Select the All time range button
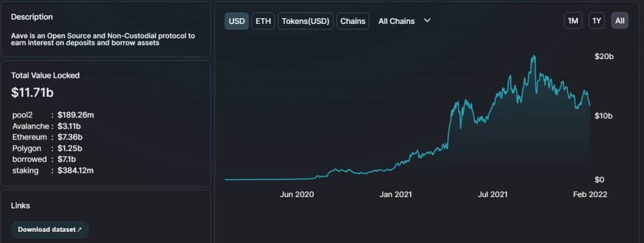The width and height of the screenshot is (644, 243). point(619,21)
